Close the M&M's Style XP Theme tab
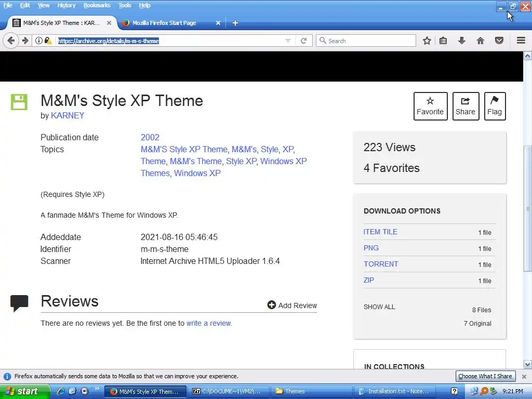The height and width of the screenshot is (399, 532). point(109,23)
